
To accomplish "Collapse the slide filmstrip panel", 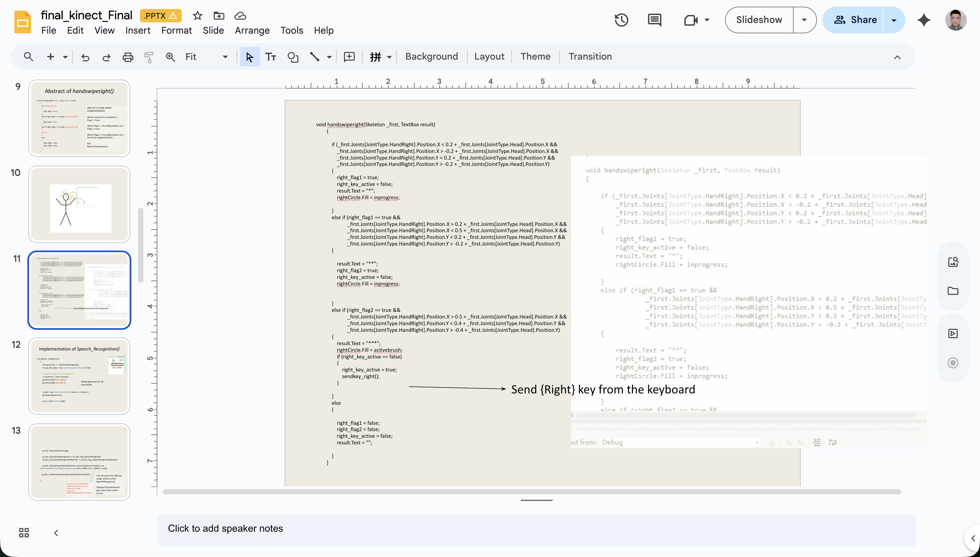I will 56,533.
